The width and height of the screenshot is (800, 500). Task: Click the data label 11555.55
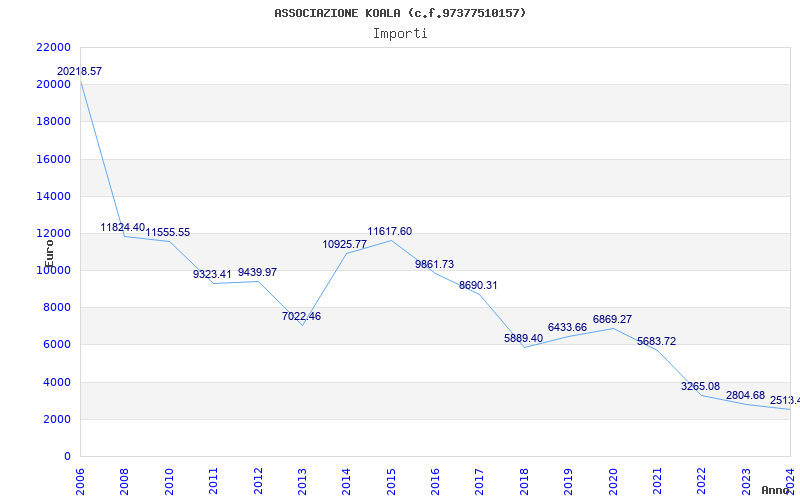pos(167,233)
